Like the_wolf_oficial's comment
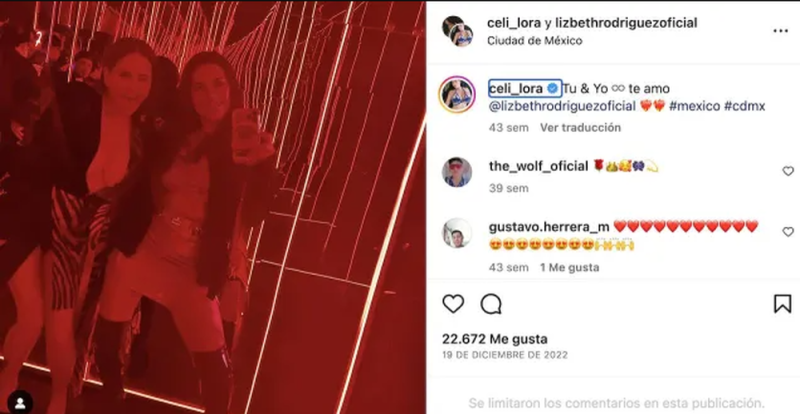This screenshot has height=414, width=800. [788, 172]
